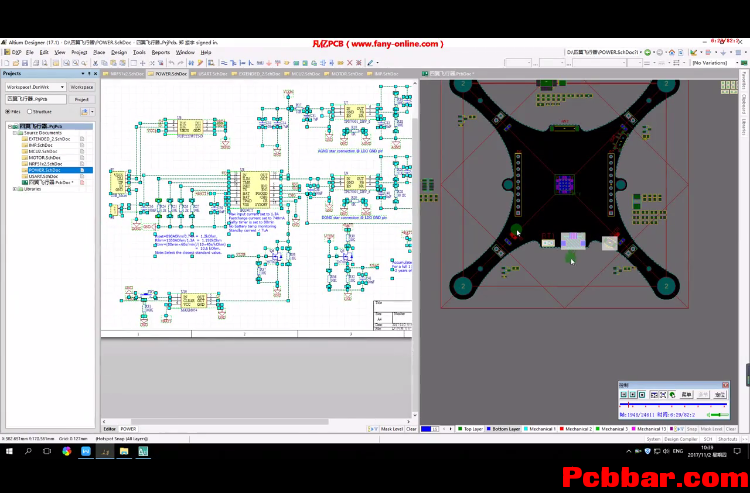This screenshot has width=751, height=493.
Task: Switch to the USART.SchDoc tab
Action: (209, 74)
